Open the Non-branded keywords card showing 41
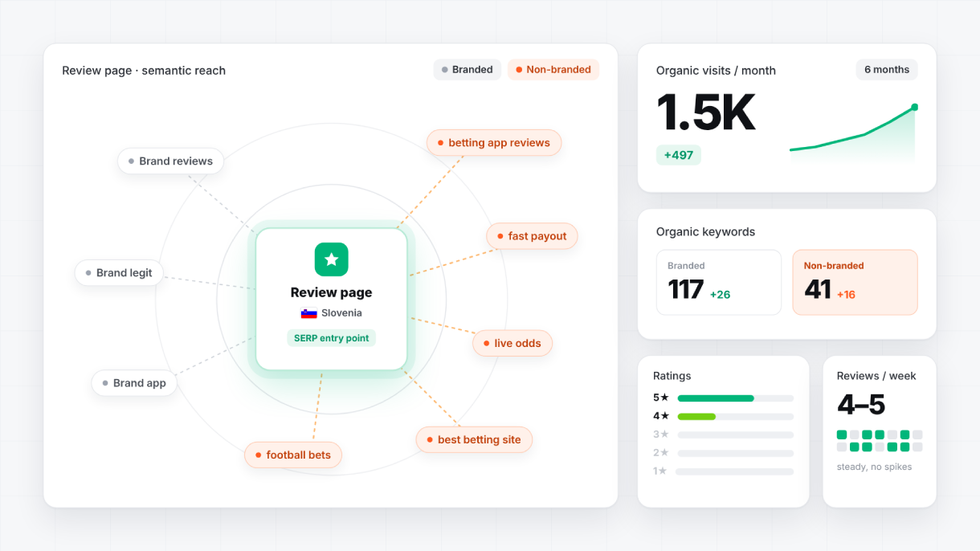Viewport: 980px width, 551px height. 855,282
